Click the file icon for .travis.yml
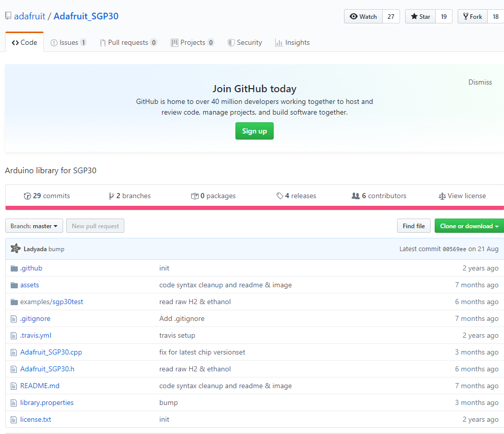 pos(14,335)
